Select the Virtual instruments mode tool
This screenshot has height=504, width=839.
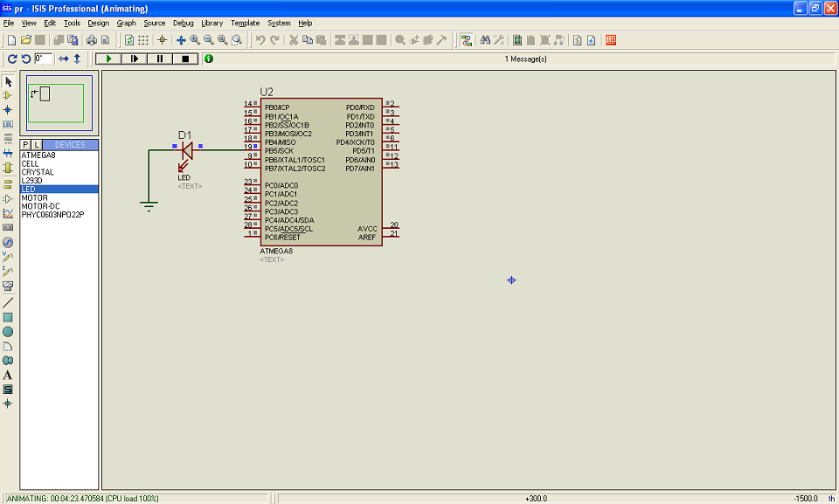tap(8, 286)
